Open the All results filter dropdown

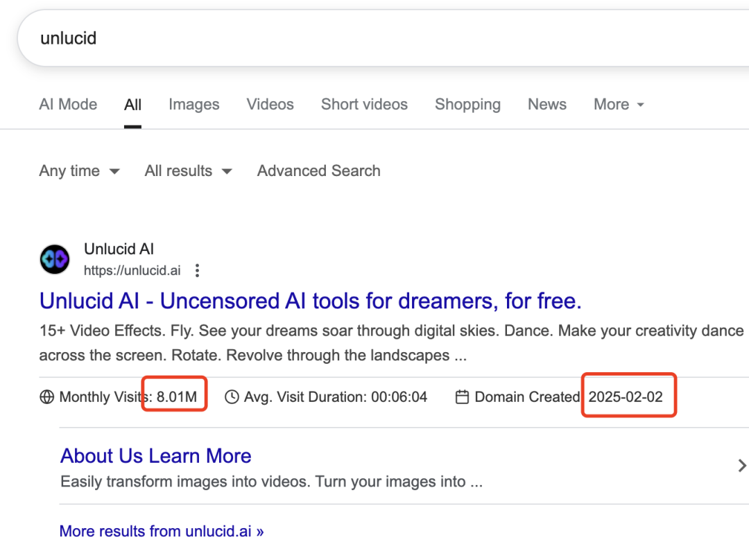tap(188, 171)
